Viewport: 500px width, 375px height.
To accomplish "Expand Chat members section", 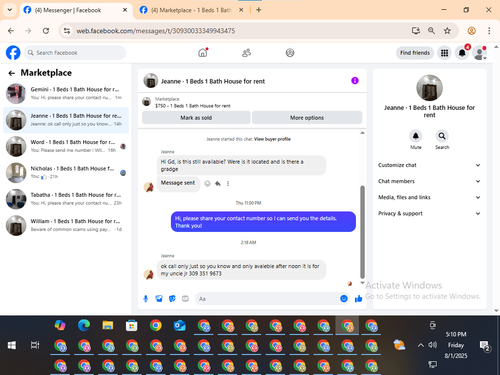I will (429, 181).
